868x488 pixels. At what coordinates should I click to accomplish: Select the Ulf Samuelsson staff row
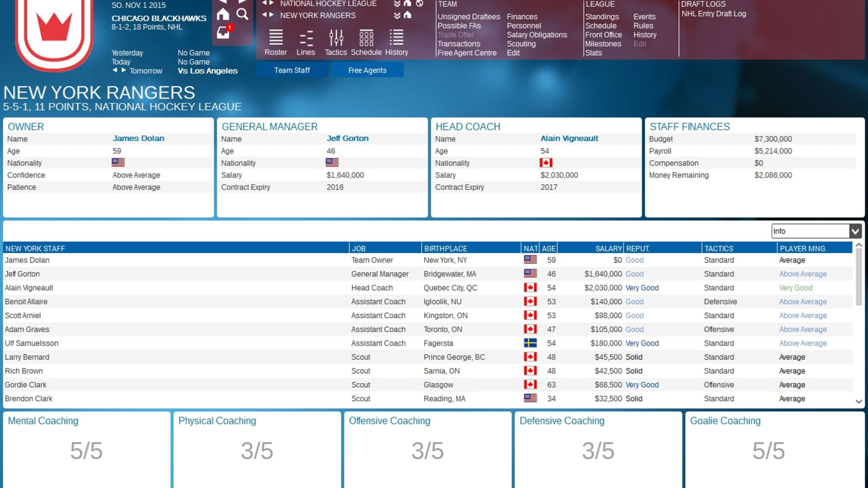(x=428, y=343)
